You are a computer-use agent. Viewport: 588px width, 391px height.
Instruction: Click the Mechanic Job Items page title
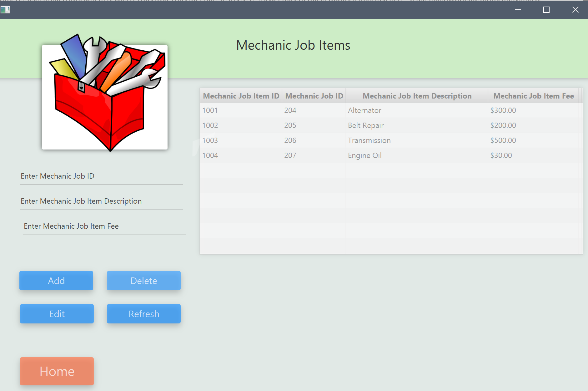(293, 45)
